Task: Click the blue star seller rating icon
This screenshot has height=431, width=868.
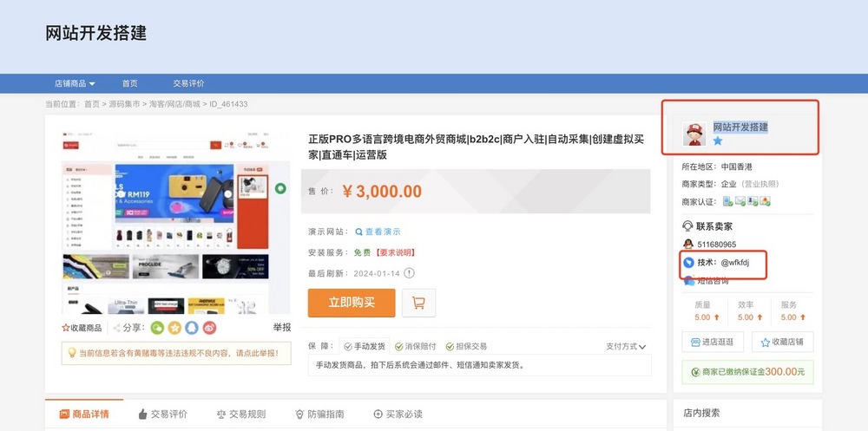Action: point(718,140)
